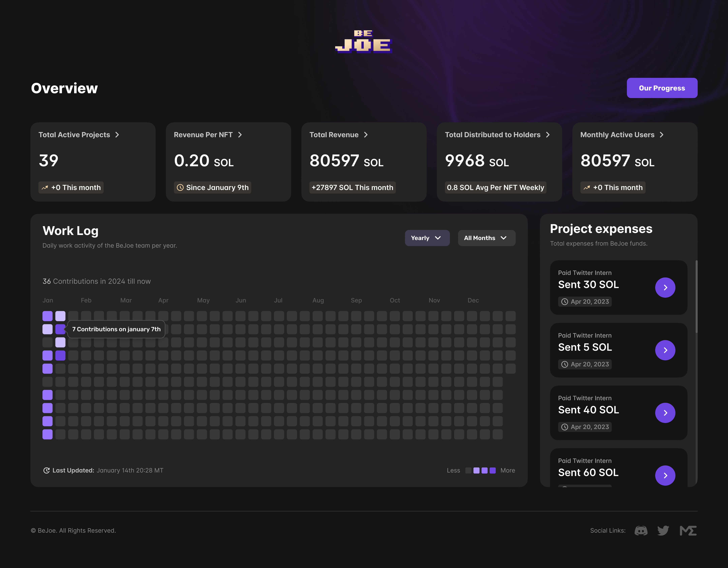The image size is (728, 568).
Task: Click the Last Updated refresh icon
Action: pos(46,470)
